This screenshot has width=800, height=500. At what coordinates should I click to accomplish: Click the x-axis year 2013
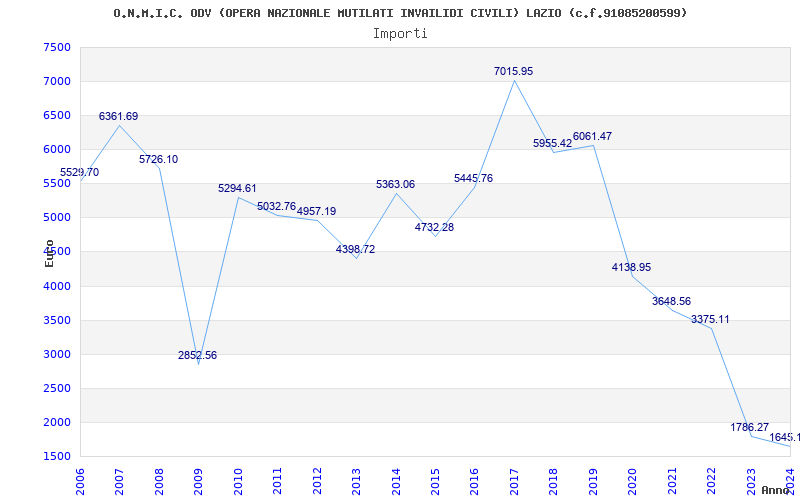point(356,481)
